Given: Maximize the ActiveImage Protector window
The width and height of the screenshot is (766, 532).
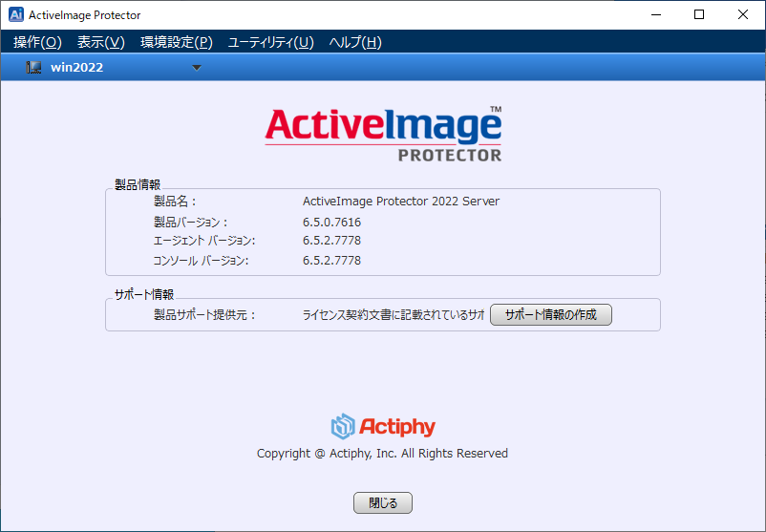Looking at the screenshot, I should [x=699, y=14].
